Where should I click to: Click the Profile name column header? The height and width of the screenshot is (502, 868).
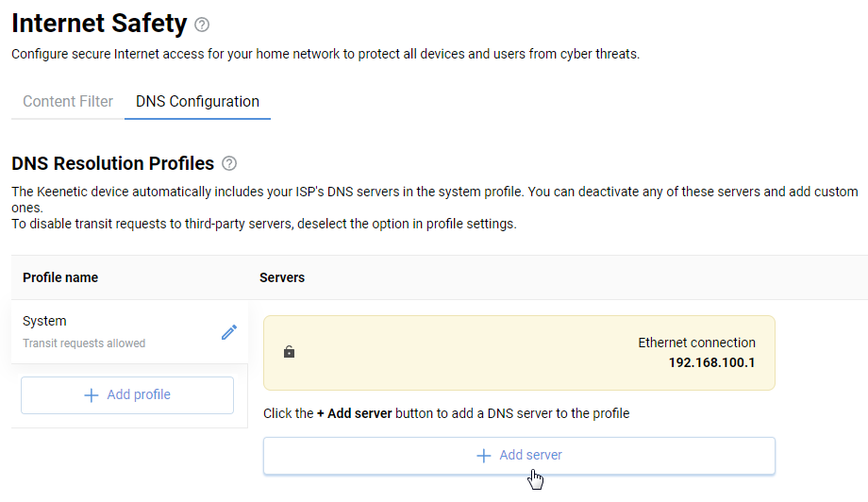click(x=60, y=277)
